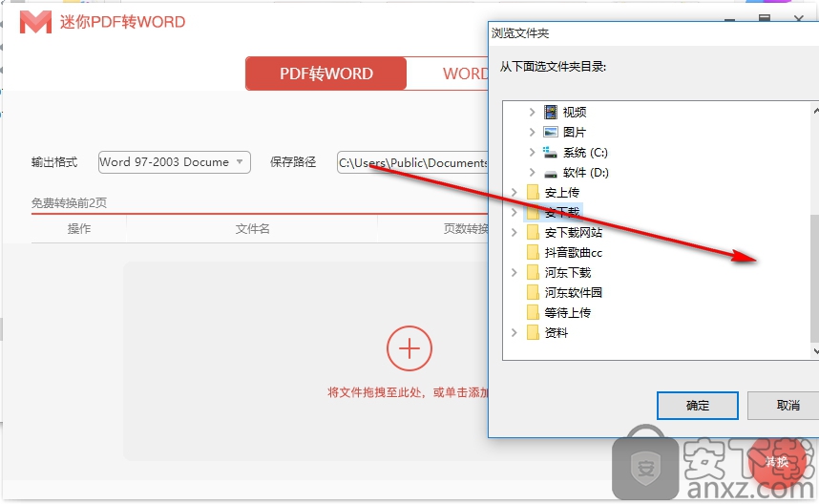Expand the 安下载网站 folder node

tap(514, 232)
